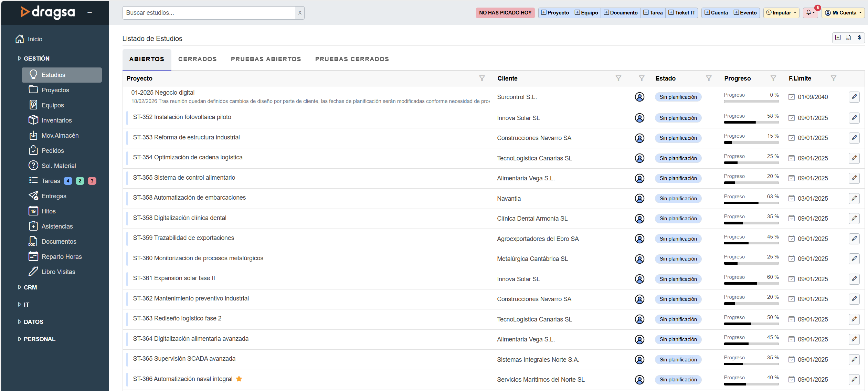Open the Proyecto column filter funnel
The height and width of the screenshot is (391, 868).
tap(482, 78)
